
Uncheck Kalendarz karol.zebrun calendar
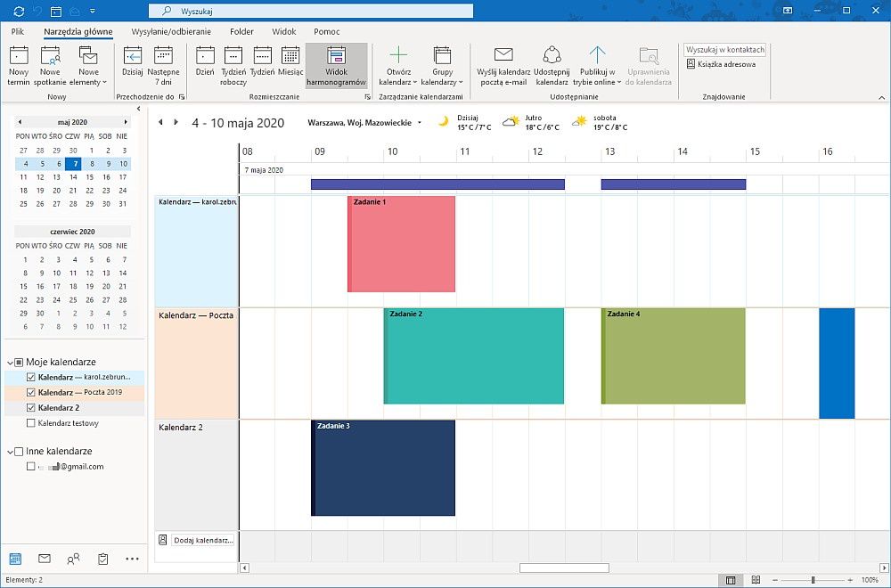point(30,377)
